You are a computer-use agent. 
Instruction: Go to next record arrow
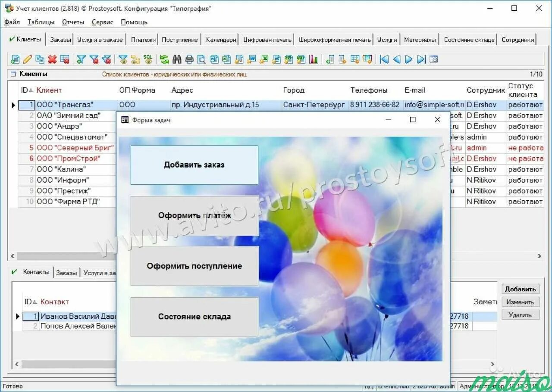coord(409,59)
